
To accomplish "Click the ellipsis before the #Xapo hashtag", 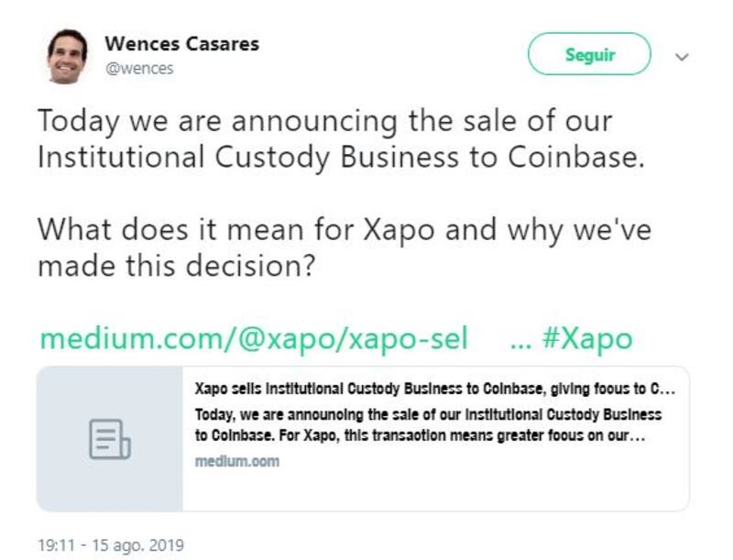I will [x=520, y=341].
